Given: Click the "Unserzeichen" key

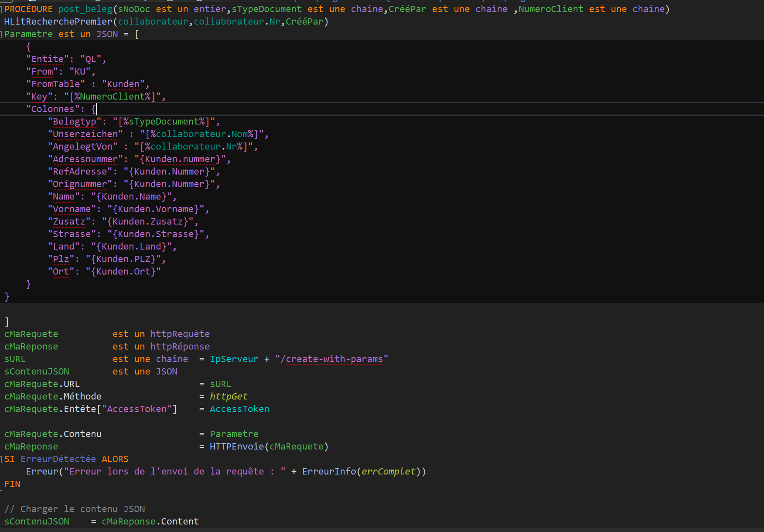Looking at the screenshot, I should point(85,134).
